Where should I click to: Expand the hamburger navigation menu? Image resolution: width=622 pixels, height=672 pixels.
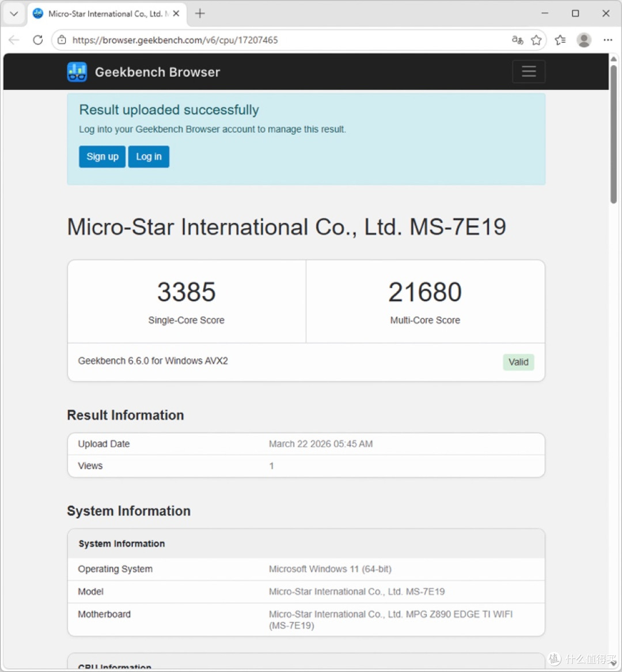[529, 71]
